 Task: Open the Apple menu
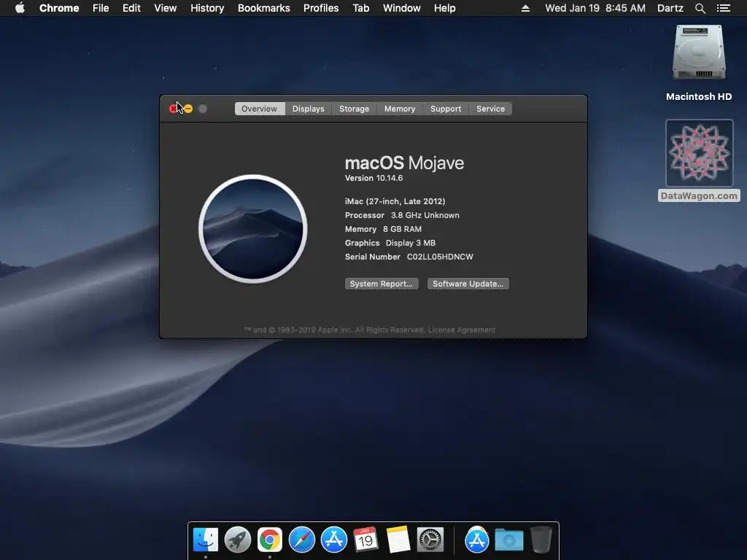coord(20,8)
